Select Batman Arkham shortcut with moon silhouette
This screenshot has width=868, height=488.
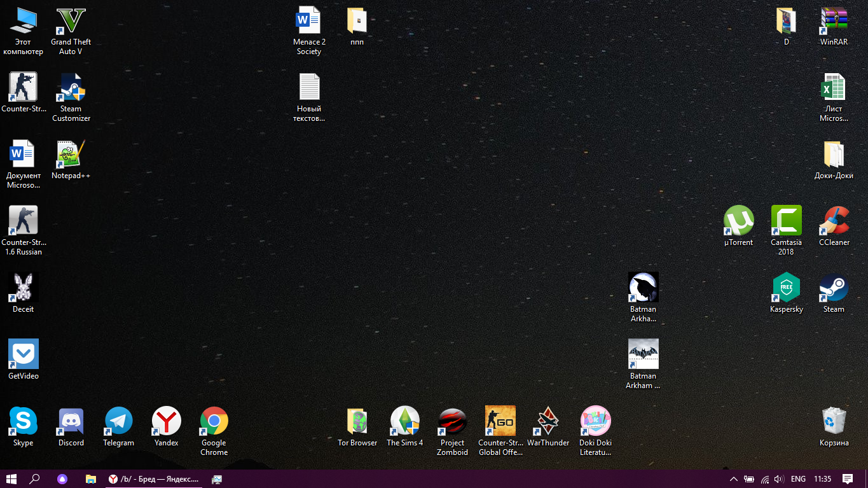pos(643,298)
